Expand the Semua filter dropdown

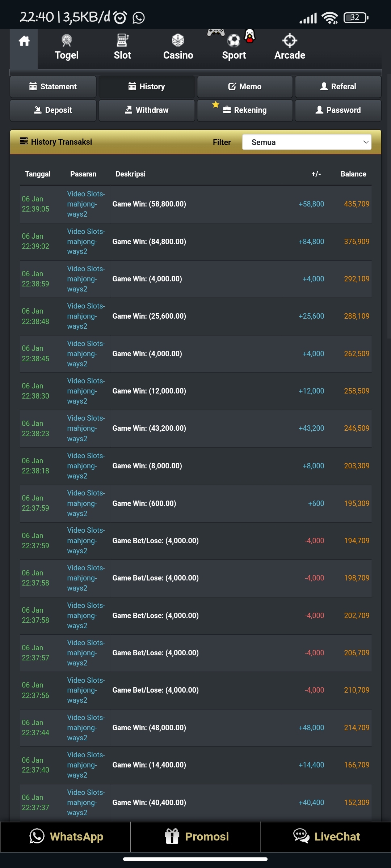click(307, 142)
